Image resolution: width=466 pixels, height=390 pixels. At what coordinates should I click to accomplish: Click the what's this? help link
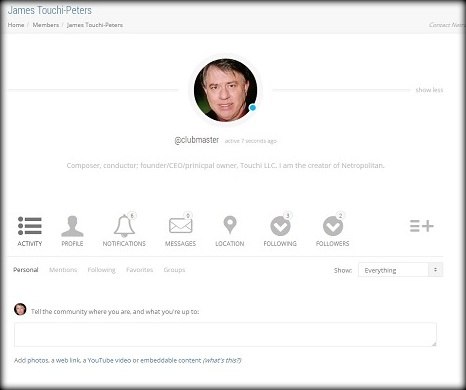222,360
